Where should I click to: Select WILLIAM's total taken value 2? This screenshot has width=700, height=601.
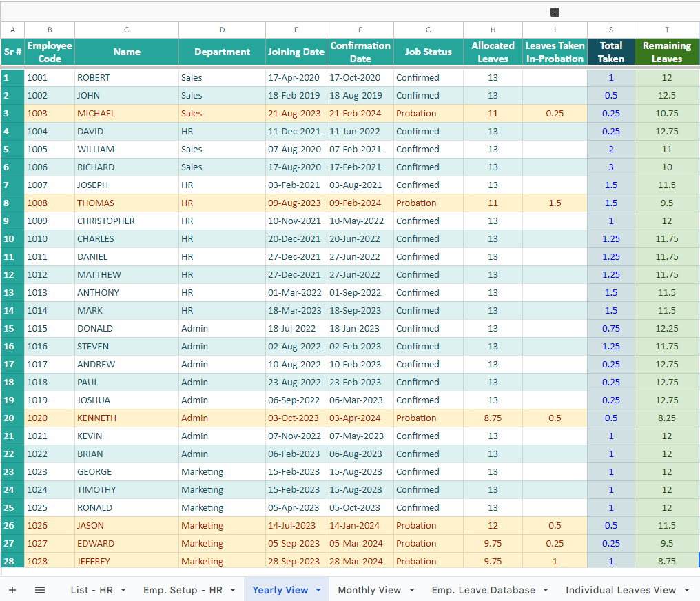pyautogui.click(x=610, y=149)
